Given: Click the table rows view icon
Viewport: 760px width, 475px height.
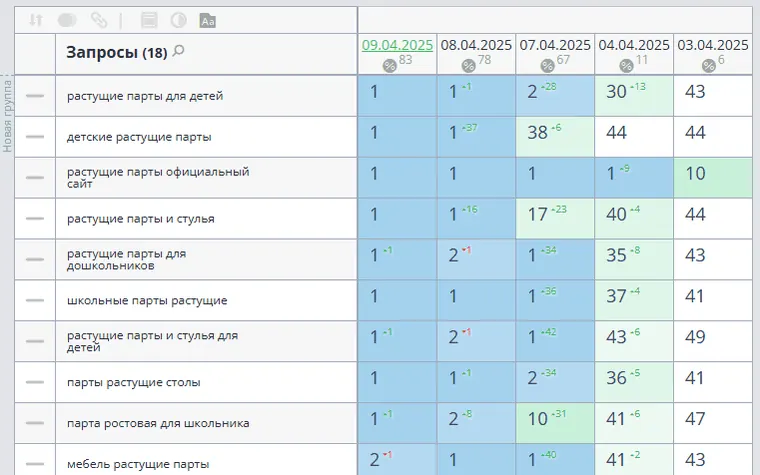Looking at the screenshot, I should 149,20.
